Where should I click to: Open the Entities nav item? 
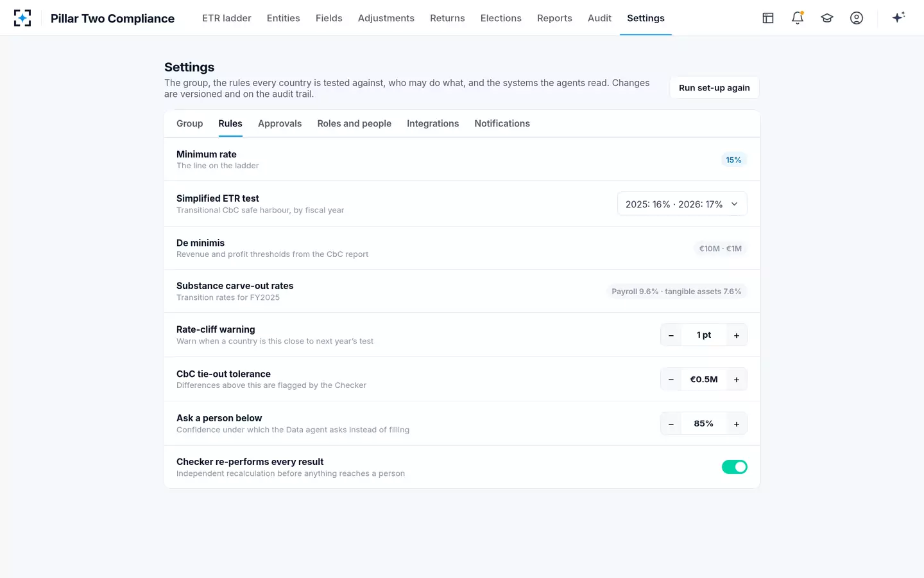pyautogui.click(x=283, y=18)
